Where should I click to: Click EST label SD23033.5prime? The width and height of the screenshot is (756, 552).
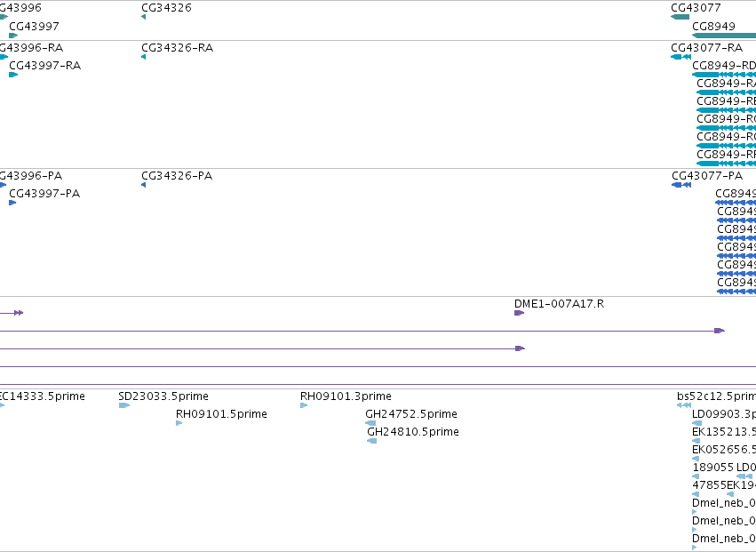pyautogui.click(x=163, y=396)
